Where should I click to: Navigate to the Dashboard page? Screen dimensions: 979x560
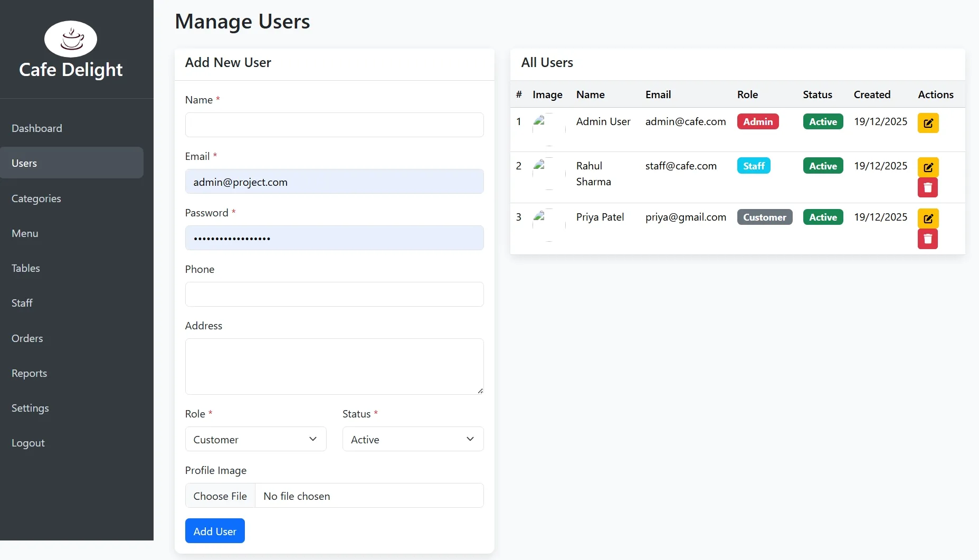point(36,128)
